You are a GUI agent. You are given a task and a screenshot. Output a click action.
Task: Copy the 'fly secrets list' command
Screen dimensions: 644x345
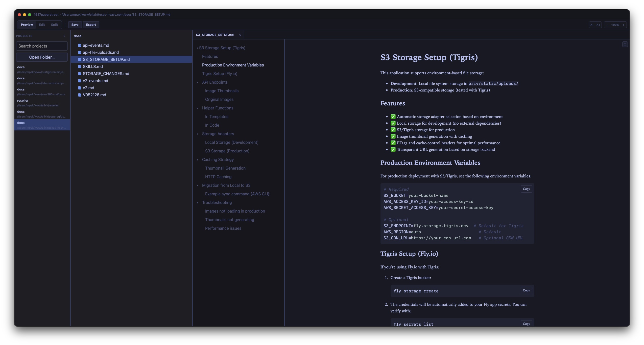(526, 324)
